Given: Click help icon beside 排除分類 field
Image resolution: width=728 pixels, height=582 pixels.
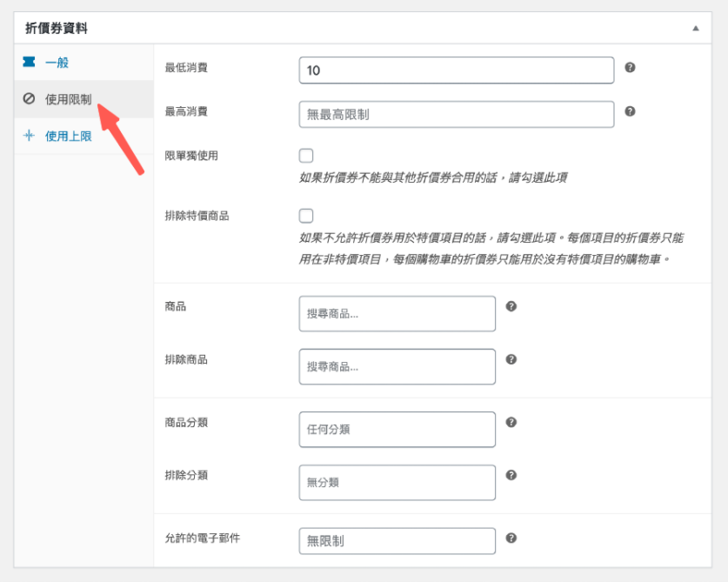Looking at the screenshot, I should (511, 475).
